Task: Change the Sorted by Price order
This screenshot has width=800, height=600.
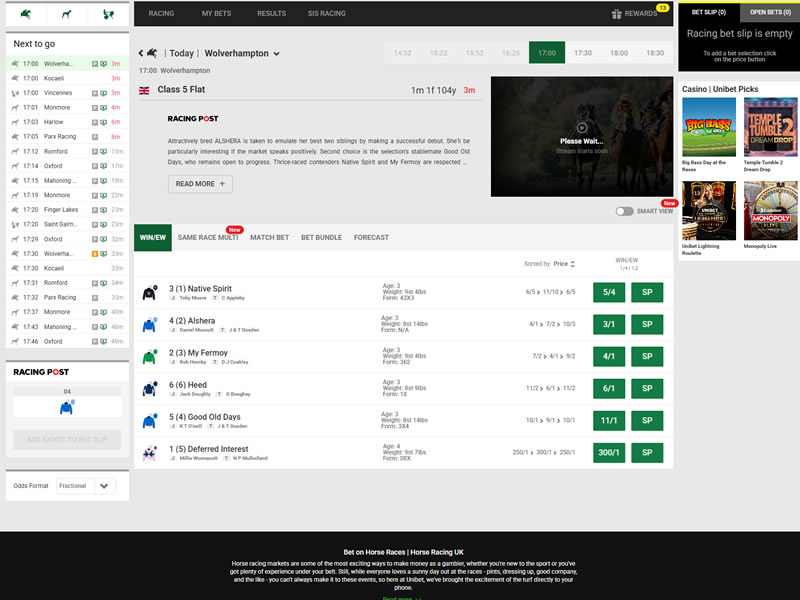Action: [x=561, y=264]
